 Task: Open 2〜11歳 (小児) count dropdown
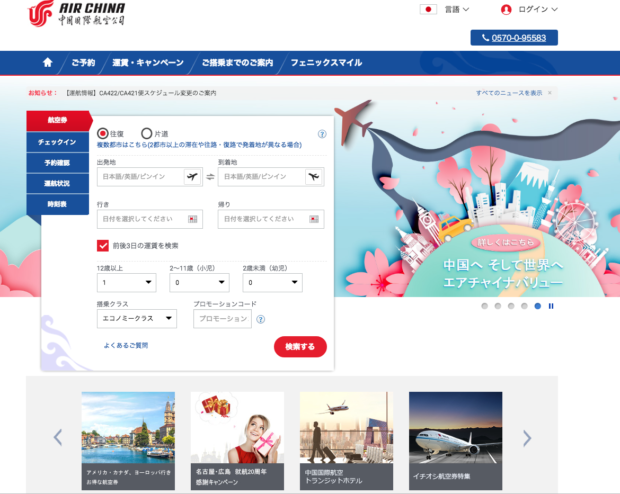(199, 282)
